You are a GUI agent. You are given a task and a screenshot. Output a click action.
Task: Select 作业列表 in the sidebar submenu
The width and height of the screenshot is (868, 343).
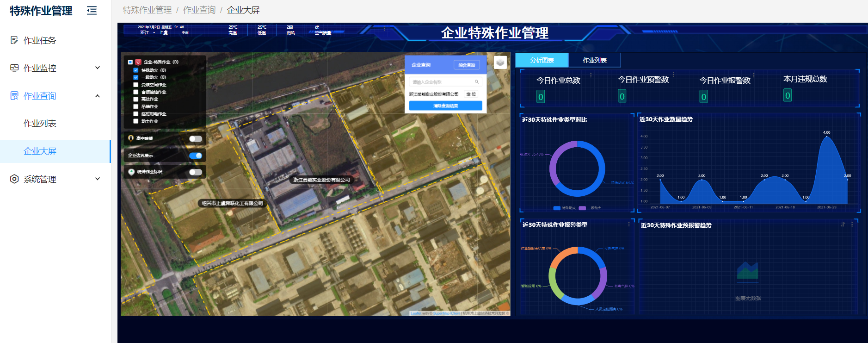coord(40,124)
